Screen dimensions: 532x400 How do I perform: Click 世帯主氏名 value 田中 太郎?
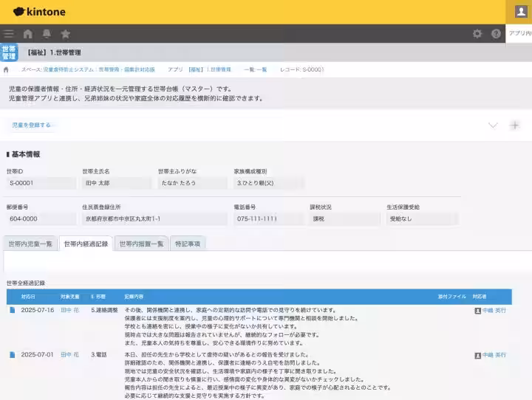pyautogui.click(x=117, y=183)
